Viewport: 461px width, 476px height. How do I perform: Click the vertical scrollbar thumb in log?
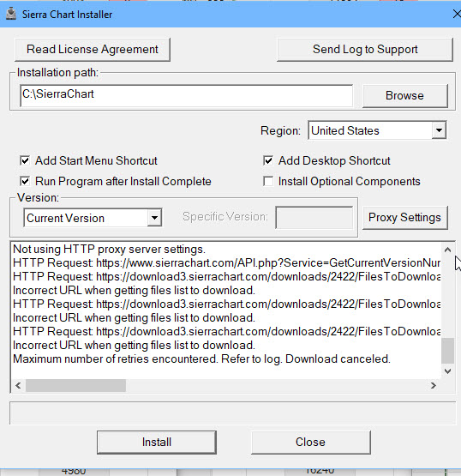pos(447,350)
